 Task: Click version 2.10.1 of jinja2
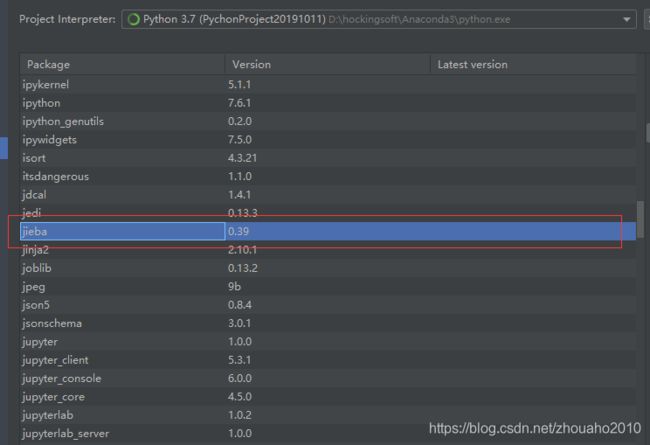pyautogui.click(x=242, y=250)
